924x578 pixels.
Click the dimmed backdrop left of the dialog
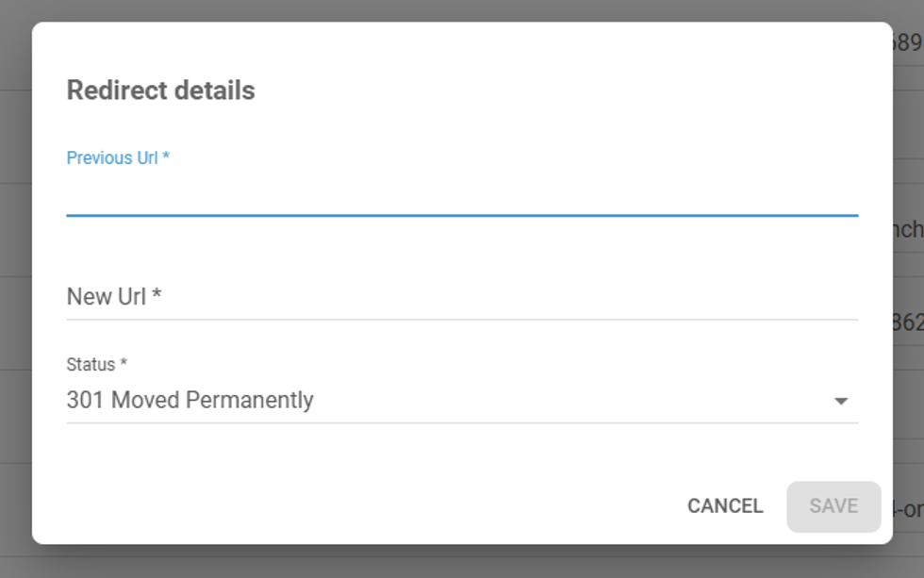tap(15, 283)
